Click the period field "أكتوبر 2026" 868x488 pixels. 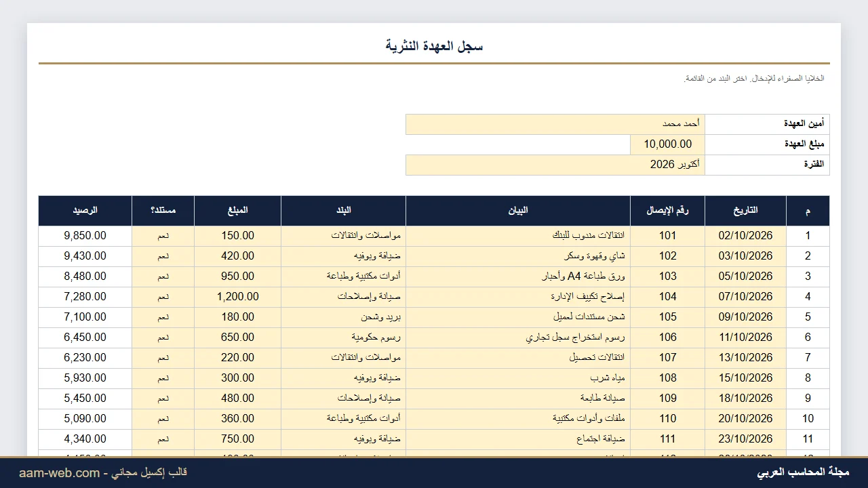click(x=555, y=165)
